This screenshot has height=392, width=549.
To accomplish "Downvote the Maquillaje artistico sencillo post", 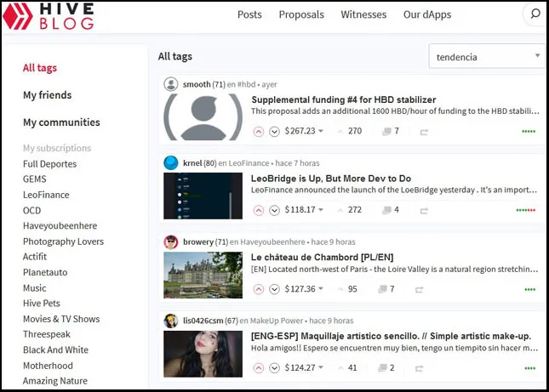I will click(274, 368).
